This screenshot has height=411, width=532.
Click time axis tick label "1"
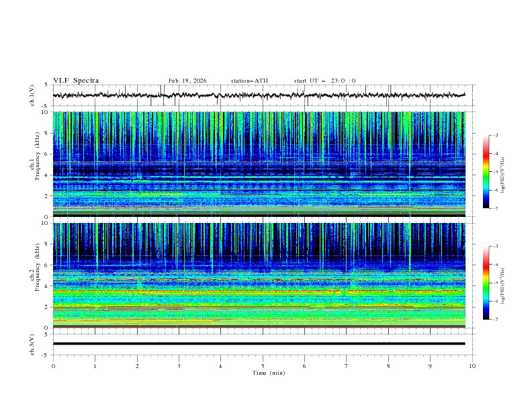95,366
